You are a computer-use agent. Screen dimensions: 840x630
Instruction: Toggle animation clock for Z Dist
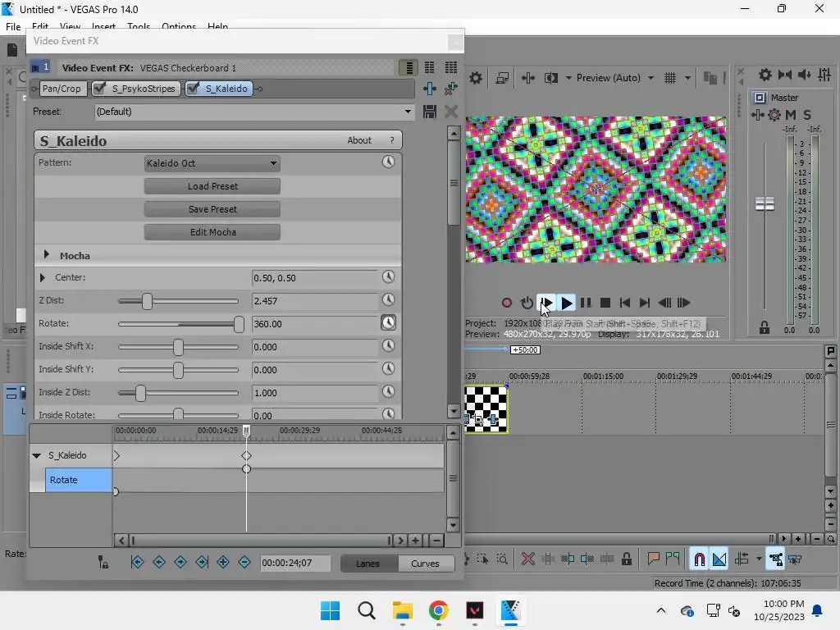pyautogui.click(x=388, y=299)
